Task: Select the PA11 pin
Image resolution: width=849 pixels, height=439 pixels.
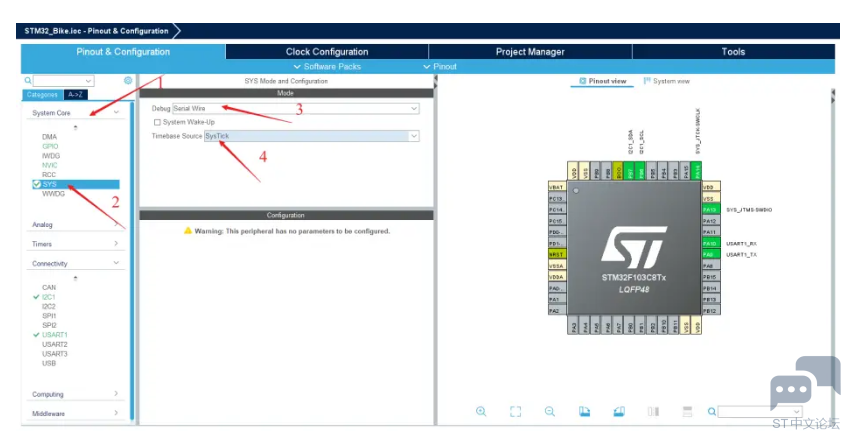Action: (x=711, y=232)
